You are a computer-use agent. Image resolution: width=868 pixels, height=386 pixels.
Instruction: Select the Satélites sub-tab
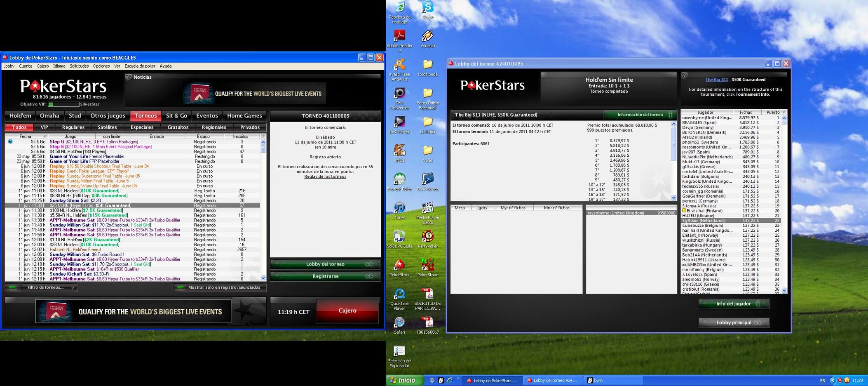click(x=107, y=127)
